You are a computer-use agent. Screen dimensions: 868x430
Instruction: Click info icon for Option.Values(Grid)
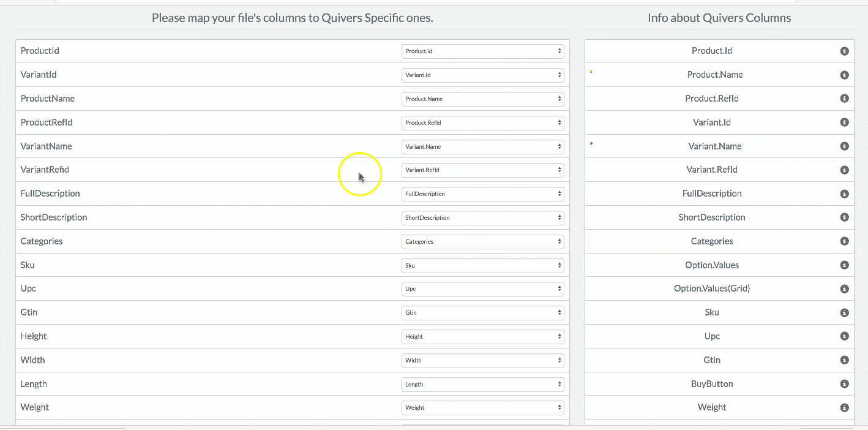844,289
